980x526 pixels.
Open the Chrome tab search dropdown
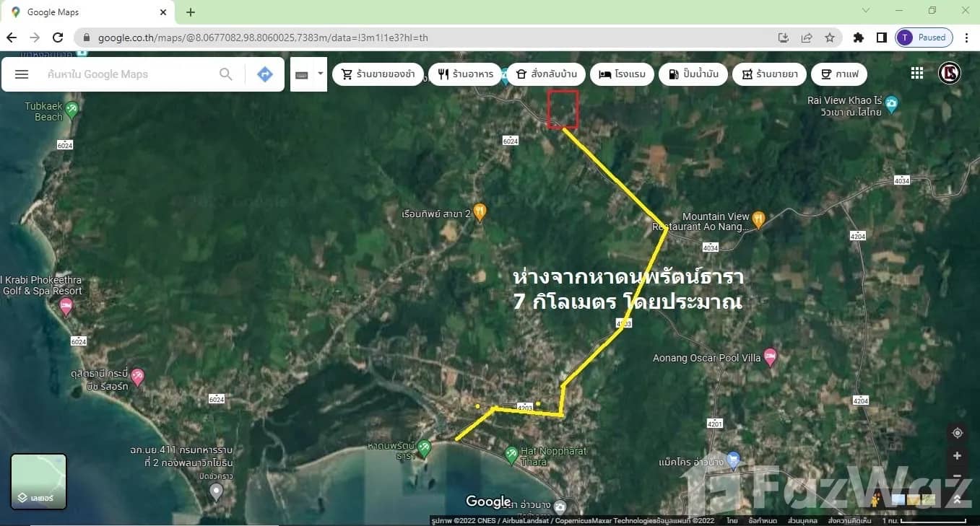click(867, 11)
